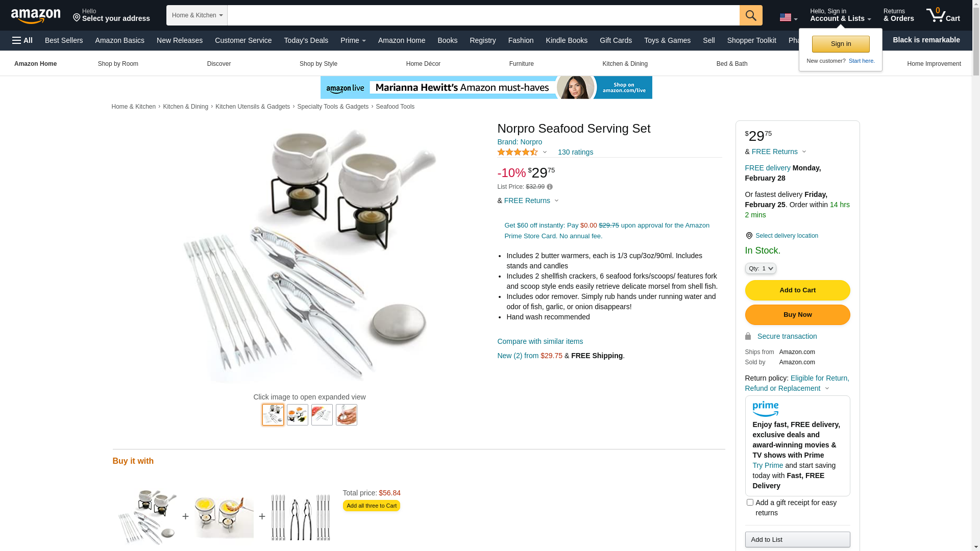Screen dimensions: 980x551
Task: Open the Home & Kitchen search category dropdown
Action: (x=197, y=15)
